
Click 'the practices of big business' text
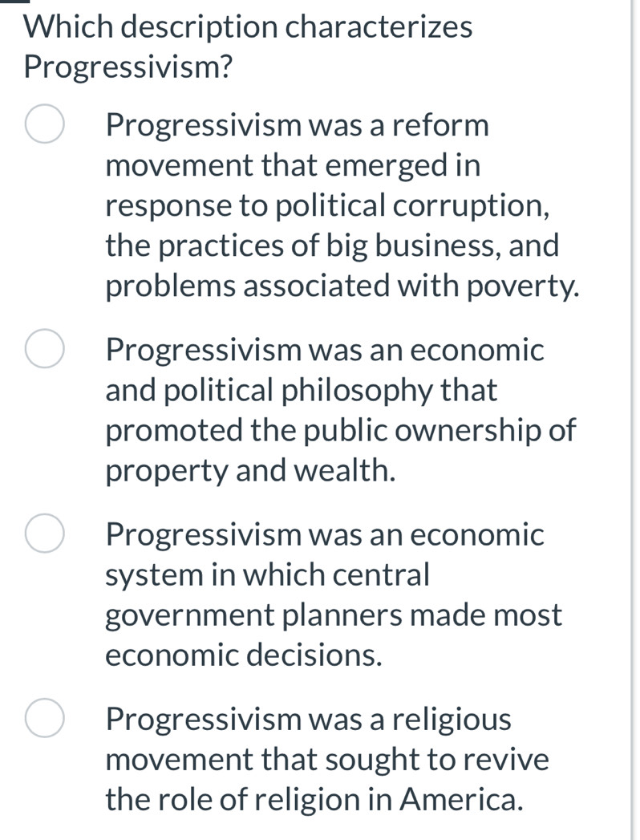[332, 246]
